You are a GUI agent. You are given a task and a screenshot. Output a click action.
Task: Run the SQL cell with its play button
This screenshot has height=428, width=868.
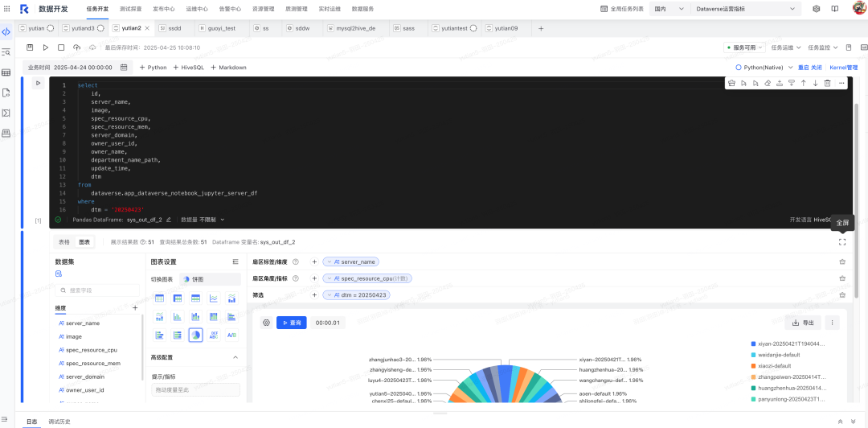click(x=38, y=83)
